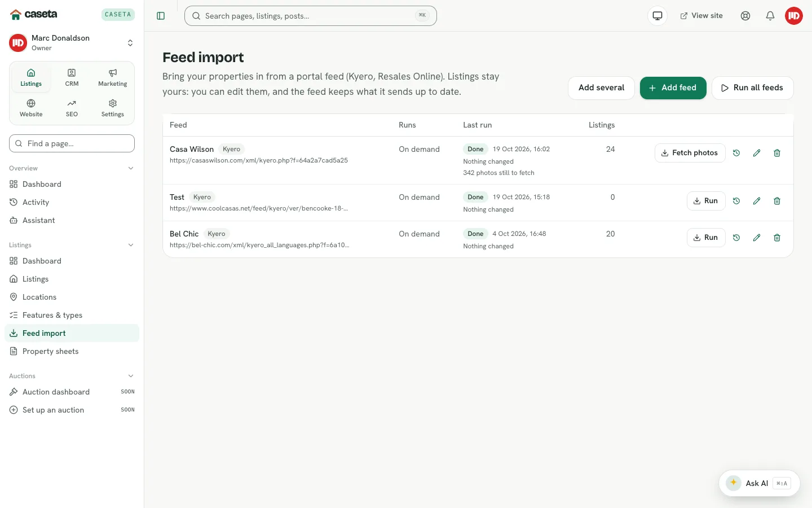
Task: Open the user avatar in top bar
Action: point(794,16)
